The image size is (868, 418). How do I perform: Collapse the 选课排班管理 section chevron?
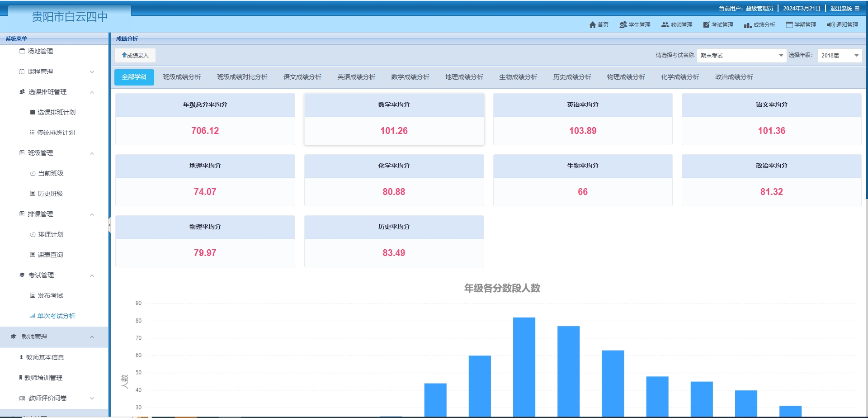(92, 92)
